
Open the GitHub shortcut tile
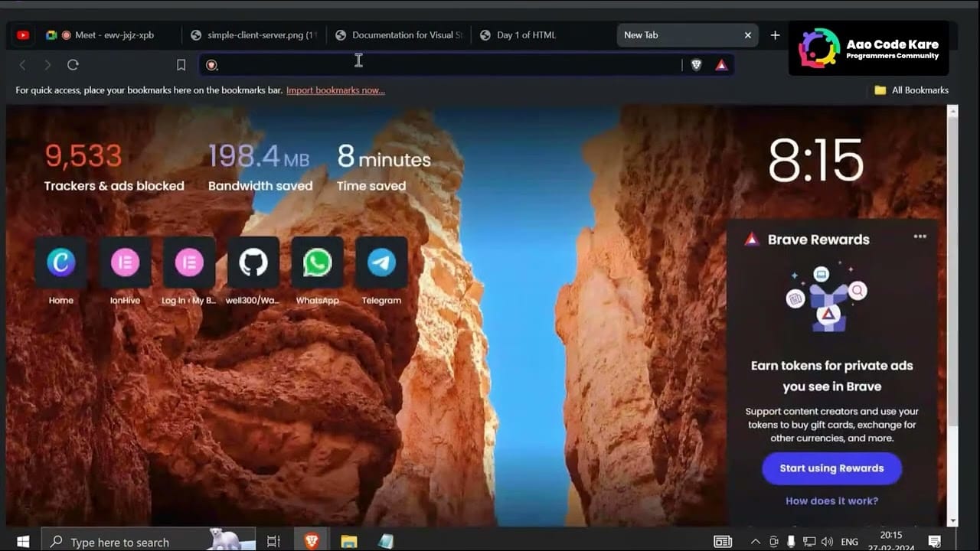point(253,262)
